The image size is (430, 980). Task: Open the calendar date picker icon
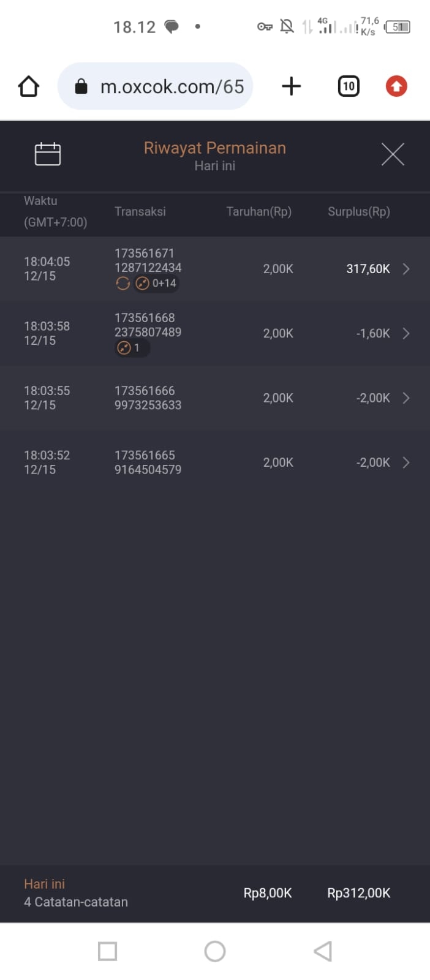click(48, 154)
